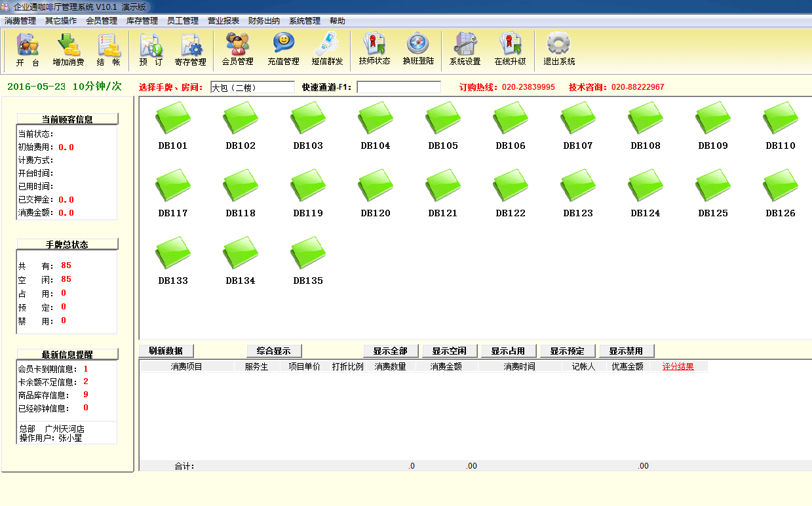Click the 显示空闲 filter button
Screen dimensions: 812x506
450,351
